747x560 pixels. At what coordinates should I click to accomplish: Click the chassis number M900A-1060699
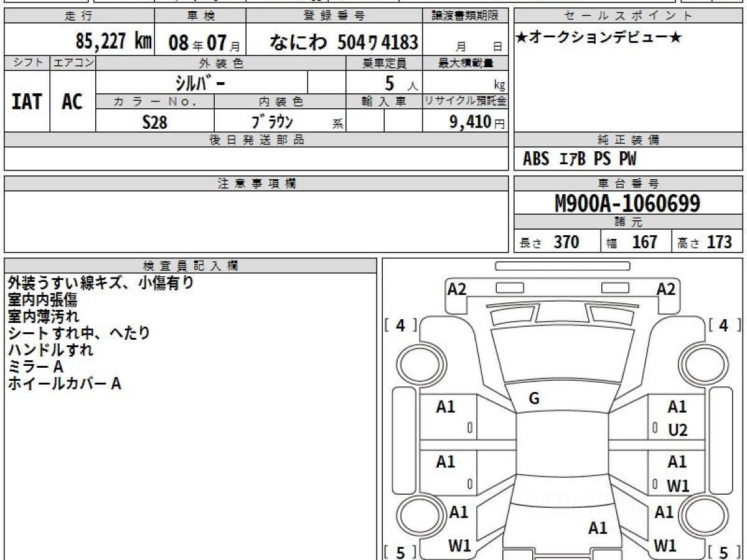click(x=627, y=203)
